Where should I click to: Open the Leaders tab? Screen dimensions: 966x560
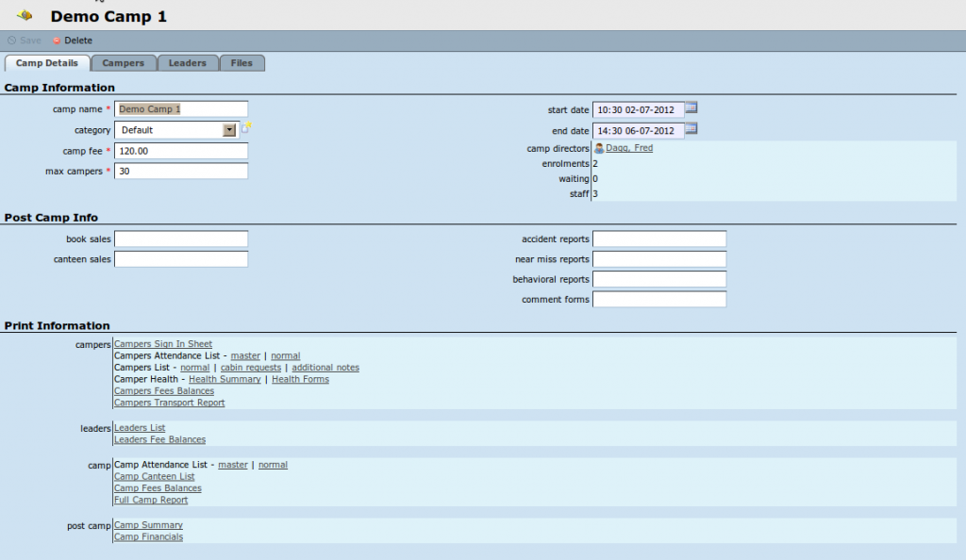tap(188, 63)
